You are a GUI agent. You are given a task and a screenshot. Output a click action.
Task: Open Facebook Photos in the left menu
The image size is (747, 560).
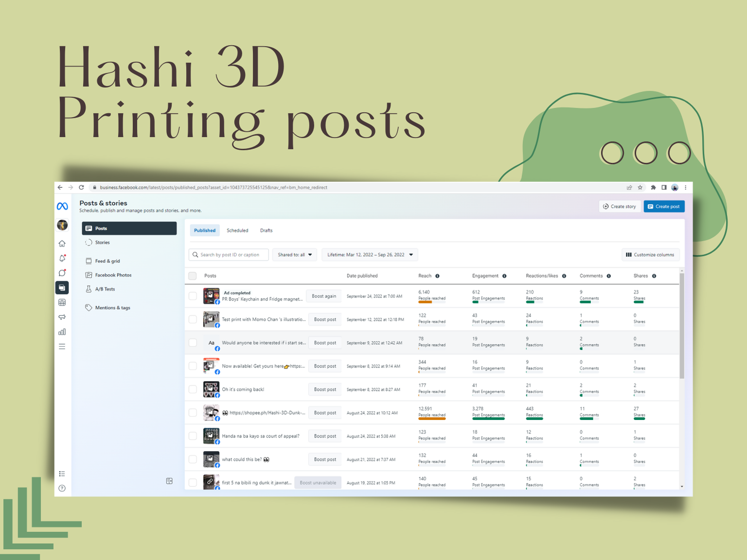coord(129,275)
